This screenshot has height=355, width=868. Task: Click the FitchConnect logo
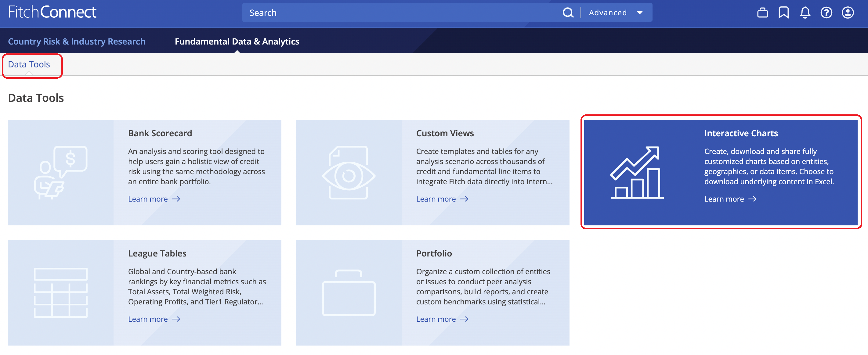(52, 12)
